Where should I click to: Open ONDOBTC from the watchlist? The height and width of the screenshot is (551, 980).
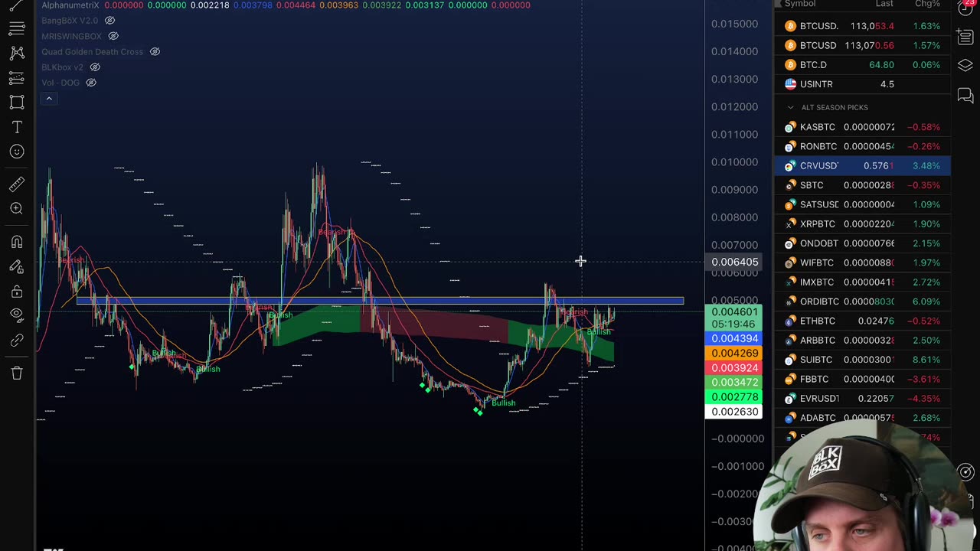click(863, 243)
